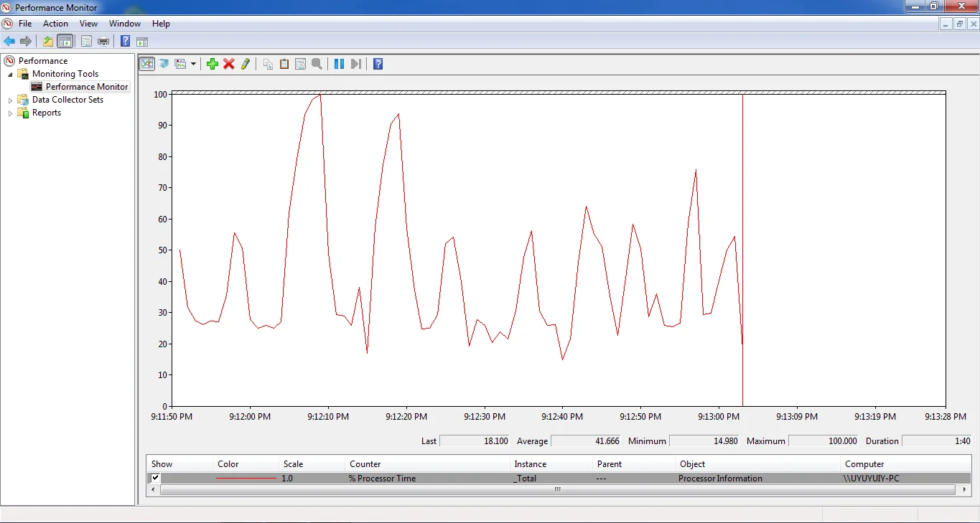Click the Last value field 18.100
980x523 pixels.
tap(475, 441)
